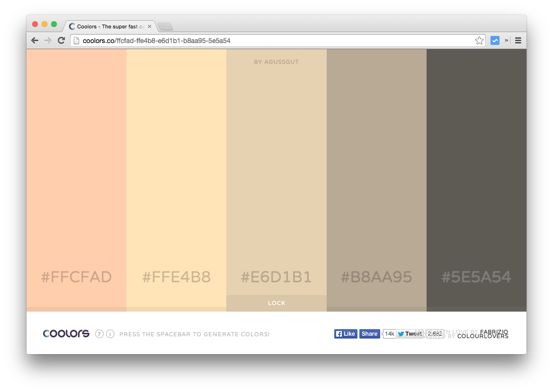The image size is (553, 392).
Task: Open the COLOURLOVERS link
Action: tap(482, 337)
